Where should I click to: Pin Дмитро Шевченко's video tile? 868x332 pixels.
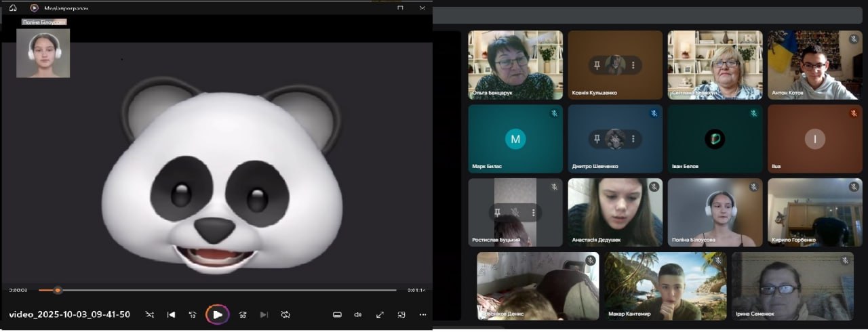click(597, 139)
